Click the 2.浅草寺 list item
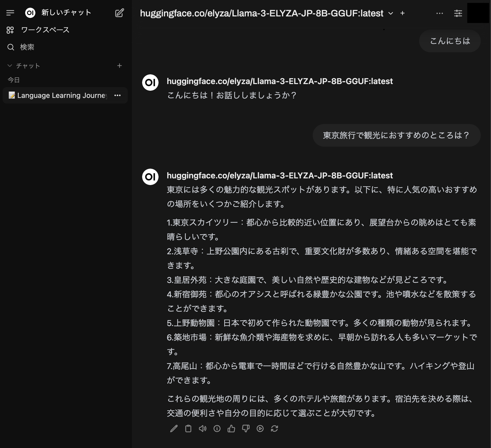This screenshot has width=491, height=448. (322, 258)
